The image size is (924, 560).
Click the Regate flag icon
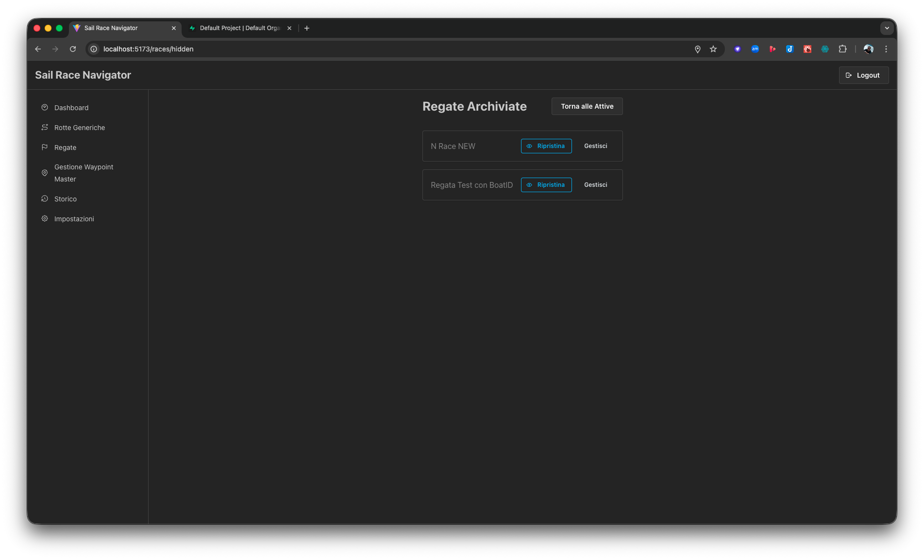coord(45,147)
